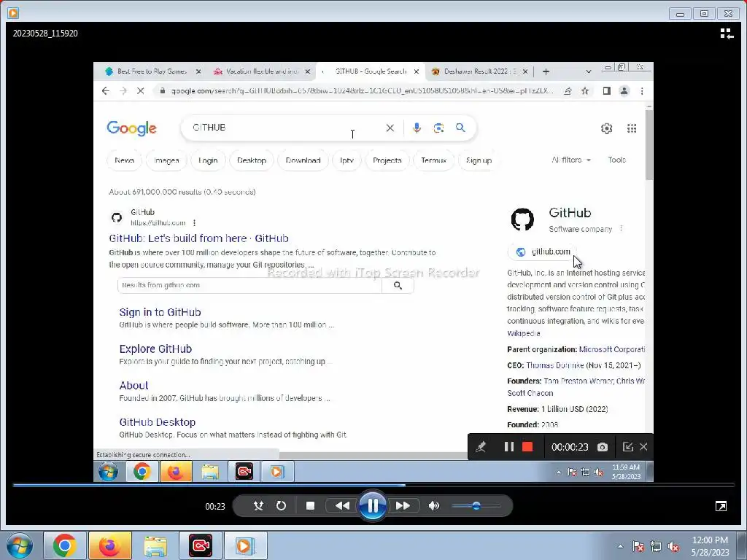Image resolution: width=747 pixels, height=560 pixels.
Task: Stop playback with the media player square button
Action: (310, 506)
